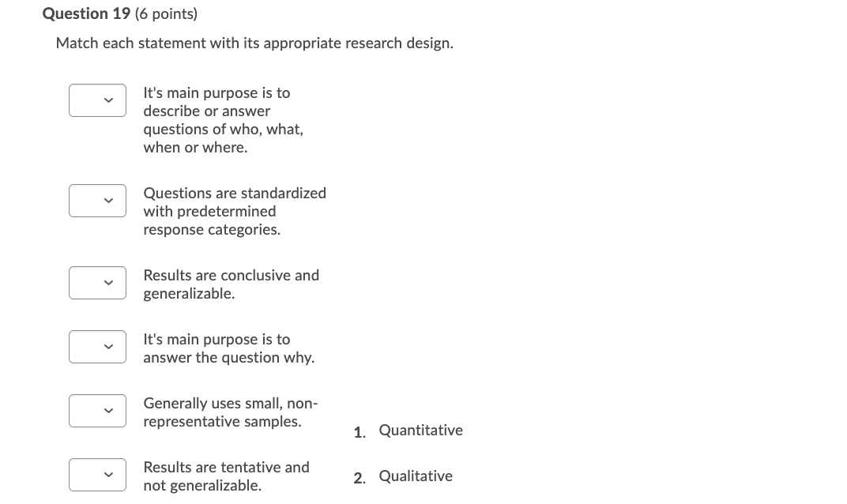This screenshot has width=847, height=504.
Task: Click the chevron beside 'small, non-representative samples'
Action: pyautogui.click(x=108, y=411)
